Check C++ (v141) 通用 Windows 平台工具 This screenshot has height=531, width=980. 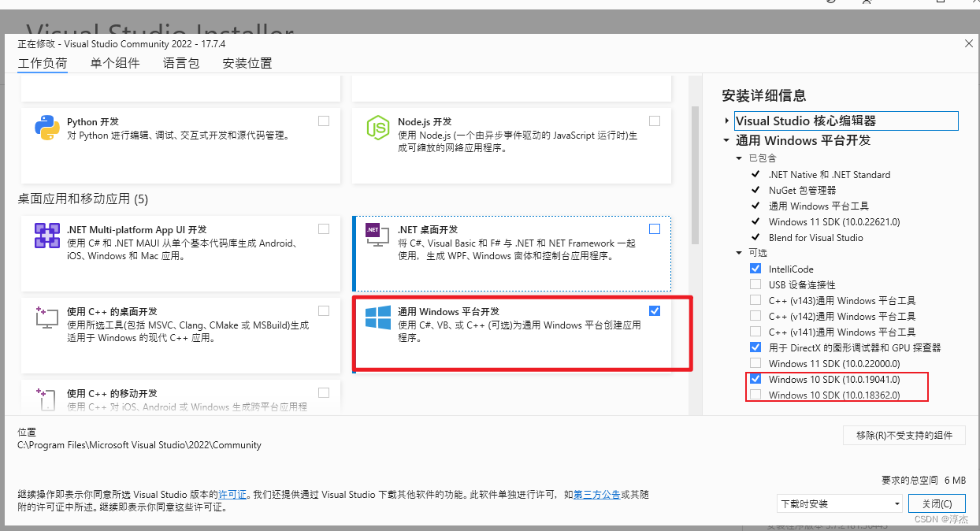pos(755,332)
